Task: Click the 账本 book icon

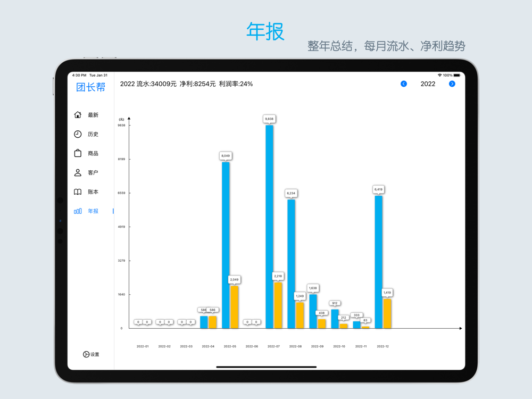Action: click(78, 192)
